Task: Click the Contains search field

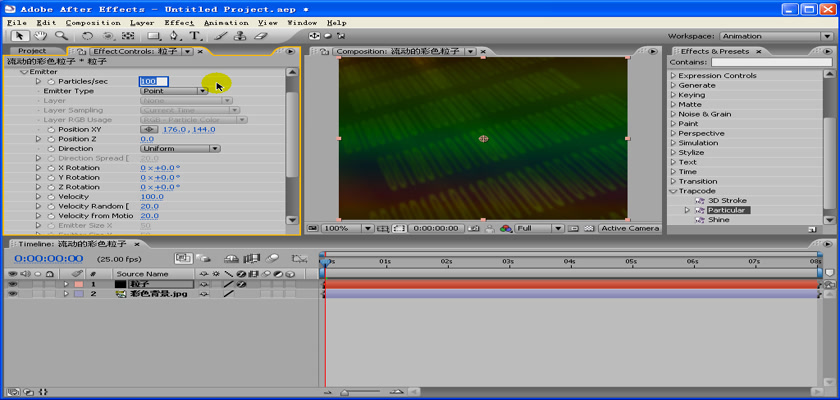Action: click(771, 63)
